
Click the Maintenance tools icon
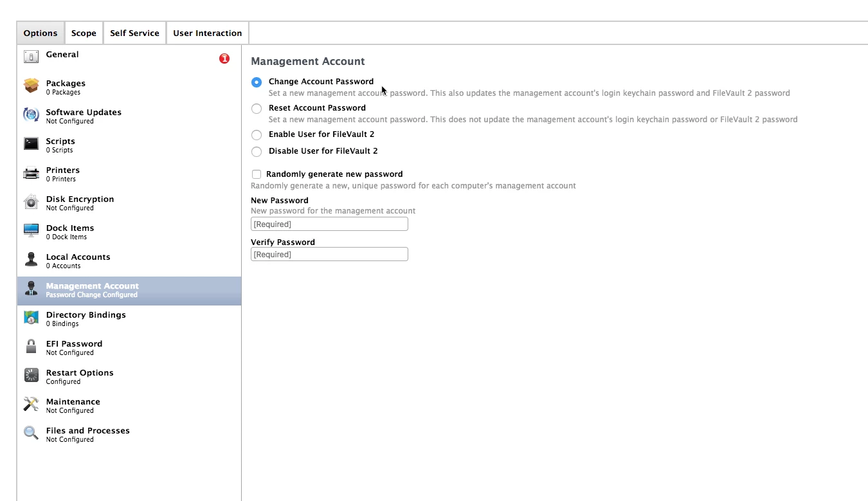click(31, 404)
